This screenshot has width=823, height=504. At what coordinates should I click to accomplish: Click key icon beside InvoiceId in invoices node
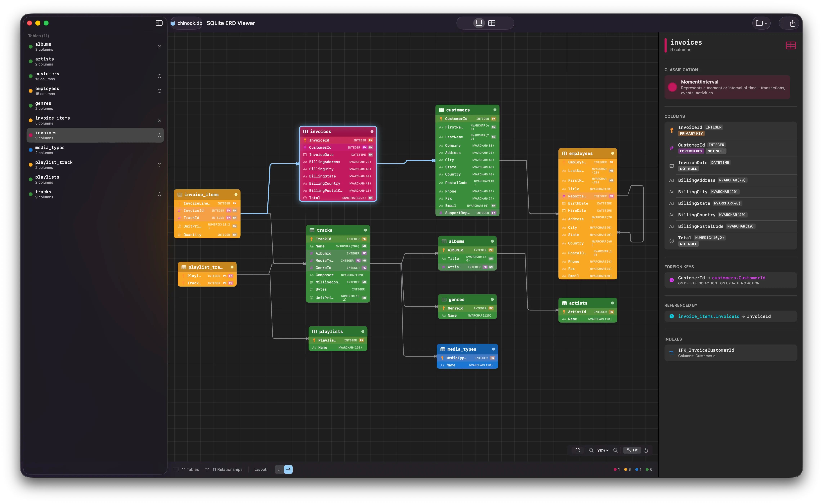pos(305,140)
